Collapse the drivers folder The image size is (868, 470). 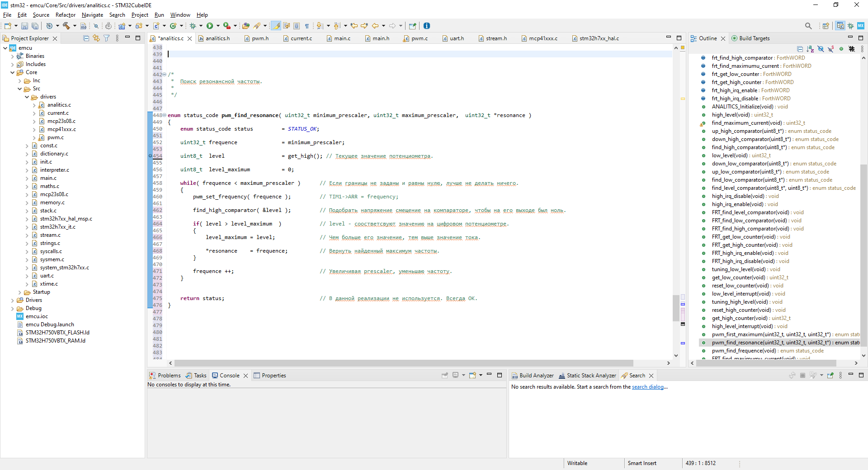[27, 97]
